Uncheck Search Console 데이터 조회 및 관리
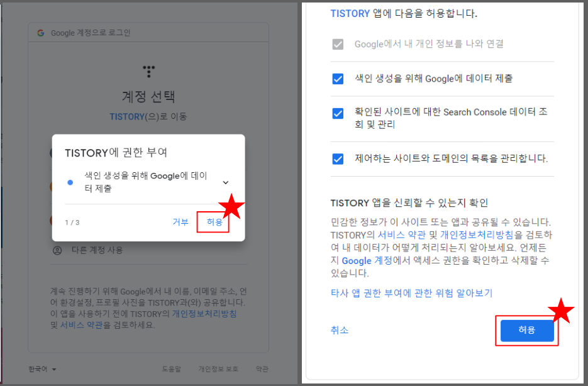 coord(338,113)
